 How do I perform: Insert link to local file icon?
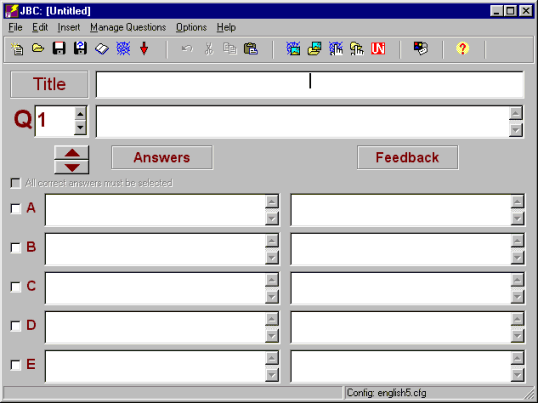357,49
